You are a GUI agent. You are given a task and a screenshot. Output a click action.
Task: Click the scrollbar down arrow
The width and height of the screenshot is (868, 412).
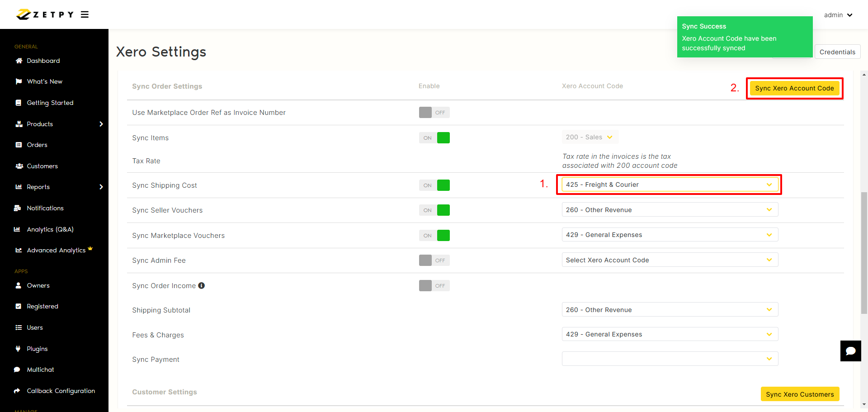tap(864, 404)
